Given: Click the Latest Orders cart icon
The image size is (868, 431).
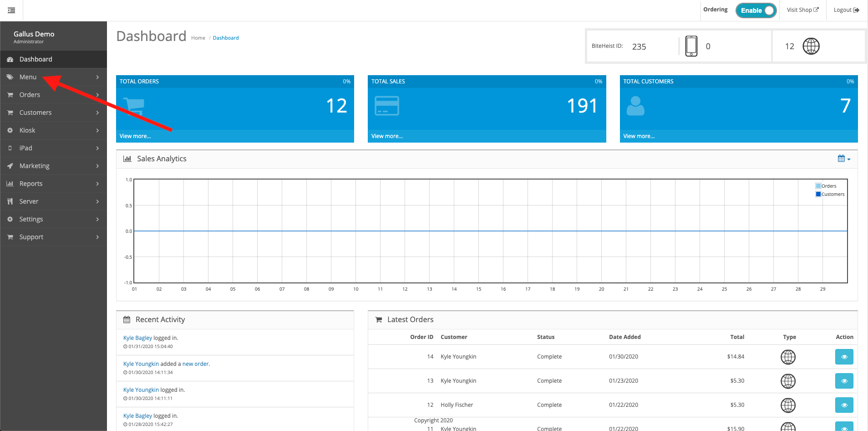Looking at the screenshot, I should click(x=379, y=320).
